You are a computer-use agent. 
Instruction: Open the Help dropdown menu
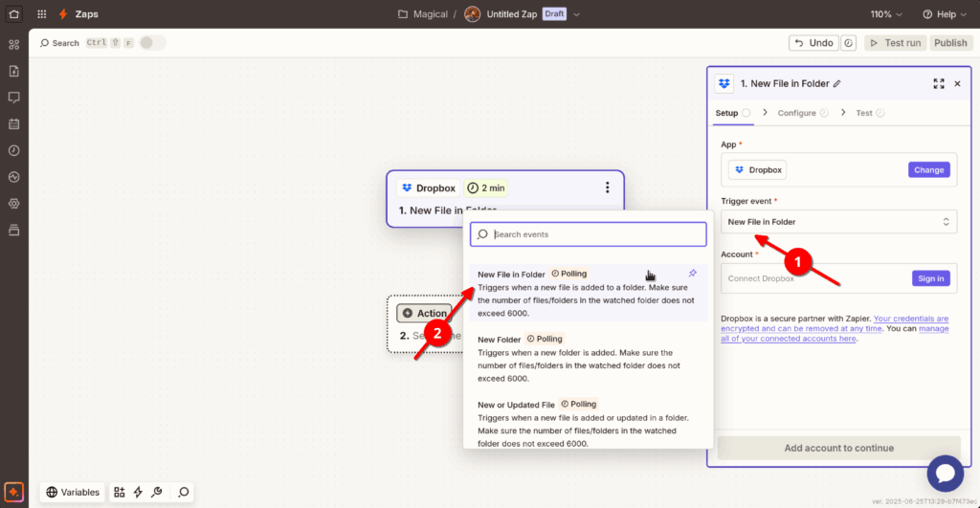(945, 13)
